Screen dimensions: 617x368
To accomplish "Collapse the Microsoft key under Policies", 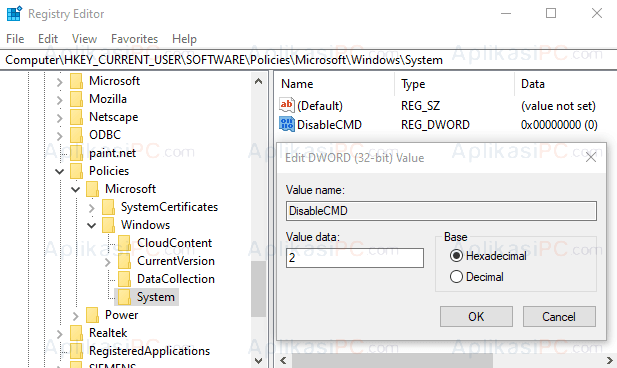I will [x=76, y=190].
